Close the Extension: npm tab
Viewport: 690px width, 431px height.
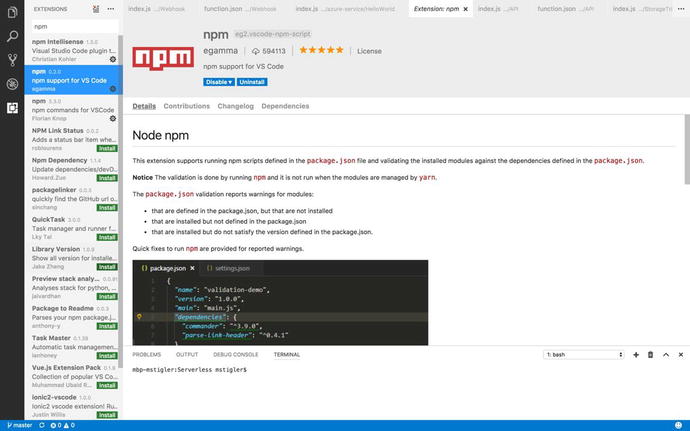pos(466,9)
